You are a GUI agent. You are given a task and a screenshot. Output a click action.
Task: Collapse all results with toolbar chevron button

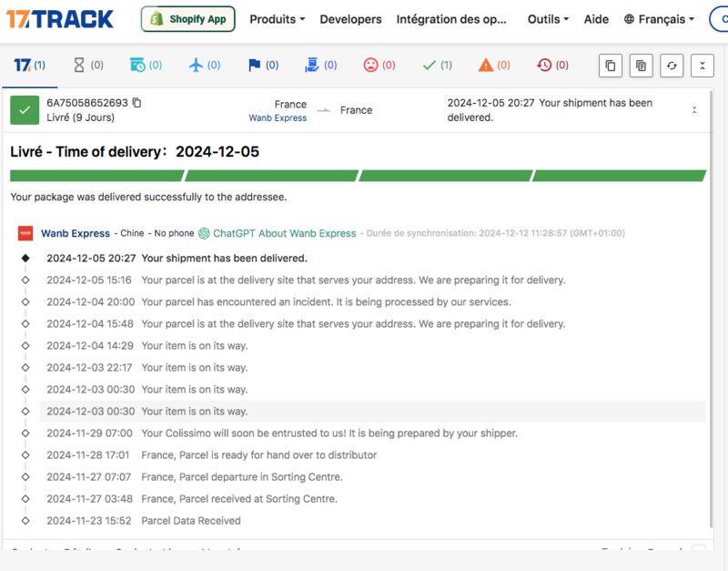tap(703, 66)
